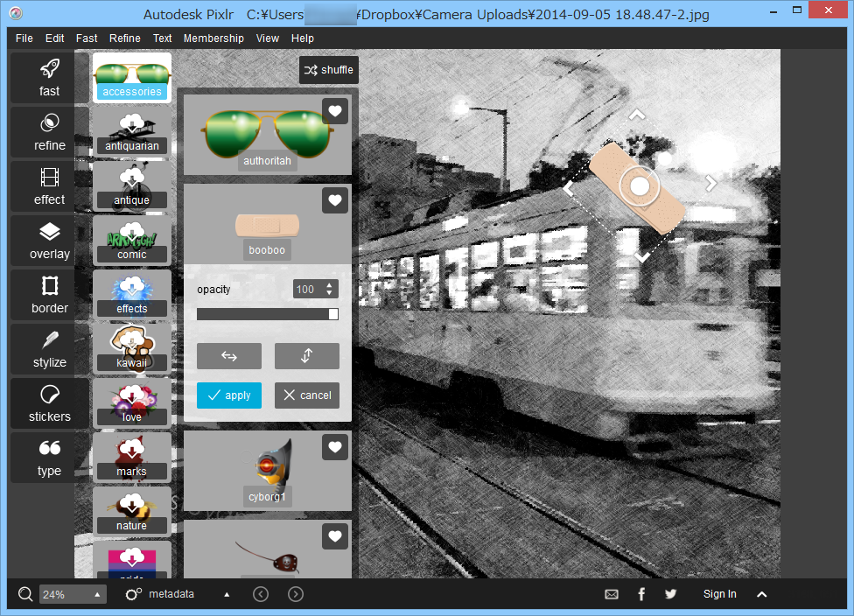The image size is (854, 616).
Task: Click the opacity value field
Action: point(308,290)
